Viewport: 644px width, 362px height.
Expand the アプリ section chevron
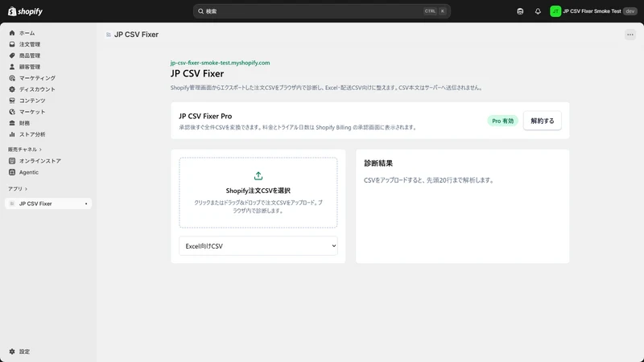[26, 189]
